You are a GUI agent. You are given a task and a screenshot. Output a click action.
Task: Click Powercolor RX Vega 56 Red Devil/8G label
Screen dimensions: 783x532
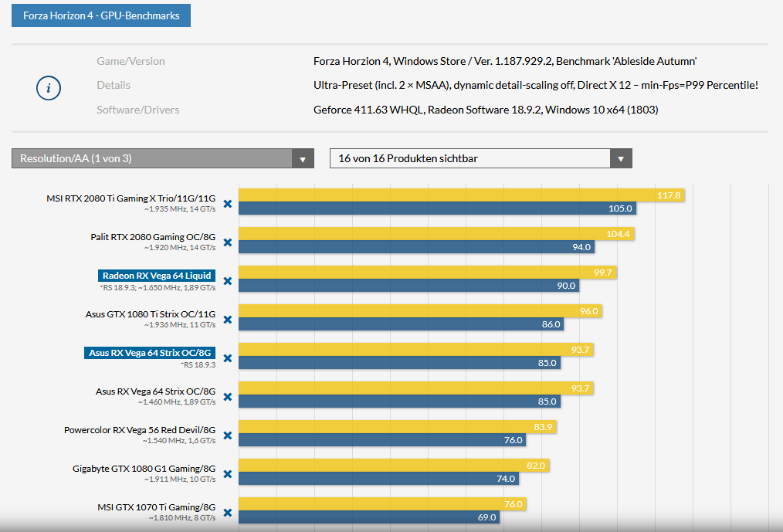(x=140, y=430)
